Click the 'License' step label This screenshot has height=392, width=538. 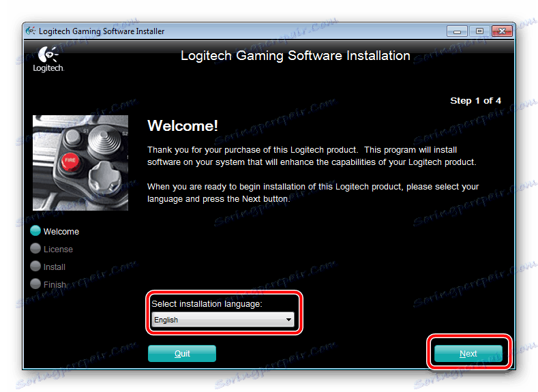pyautogui.click(x=58, y=250)
